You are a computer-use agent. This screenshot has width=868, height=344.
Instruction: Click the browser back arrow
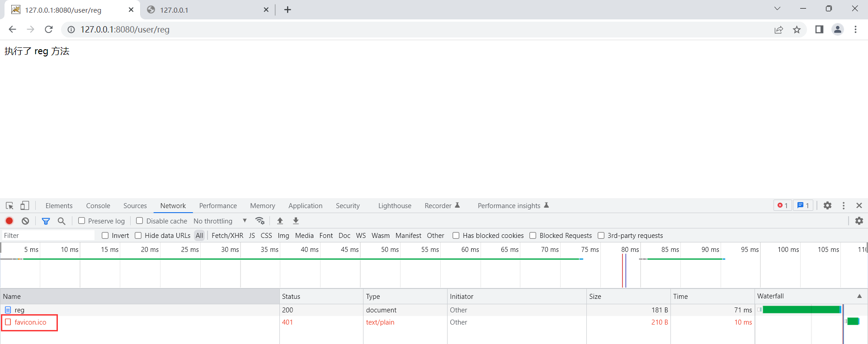[x=12, y=29]
